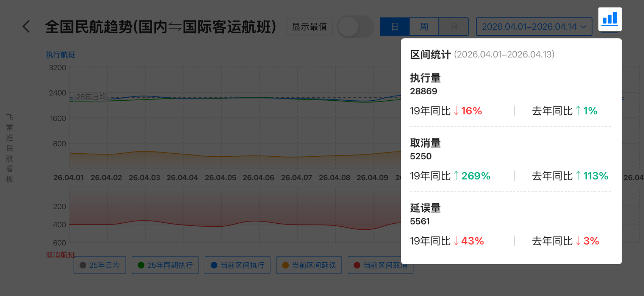The width and height of the screenshot is (644, 296).
Task: Click the 区间统计 panel heading
Action: pyautogui.click(x=430, y=55)
